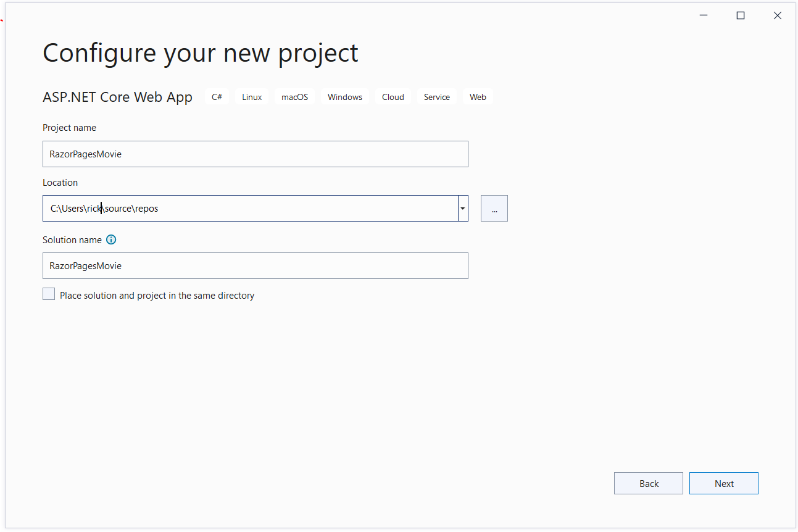Select the macOS tag next to C#

pos(294,96)
